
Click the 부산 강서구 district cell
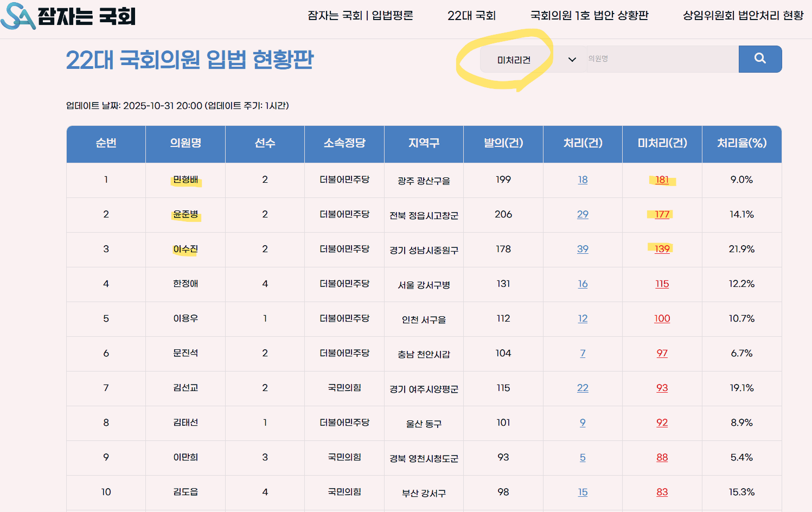point(424,493)
